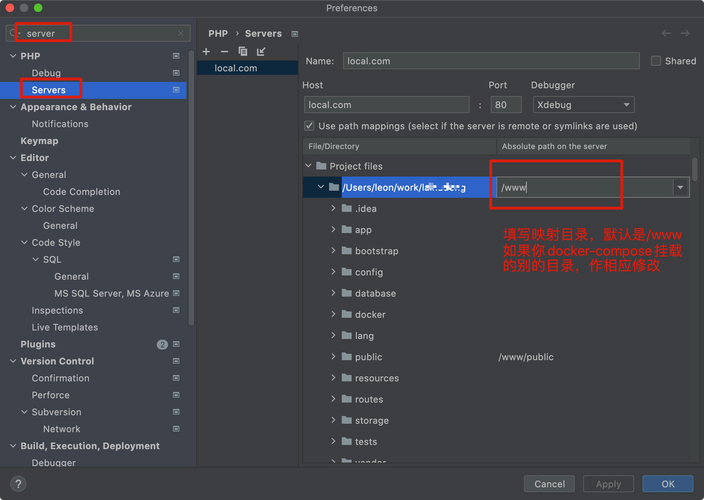The width and height of the screenshot is (704, 500).
Task: Click project icon on Inspections row
Action: [176, 310]
